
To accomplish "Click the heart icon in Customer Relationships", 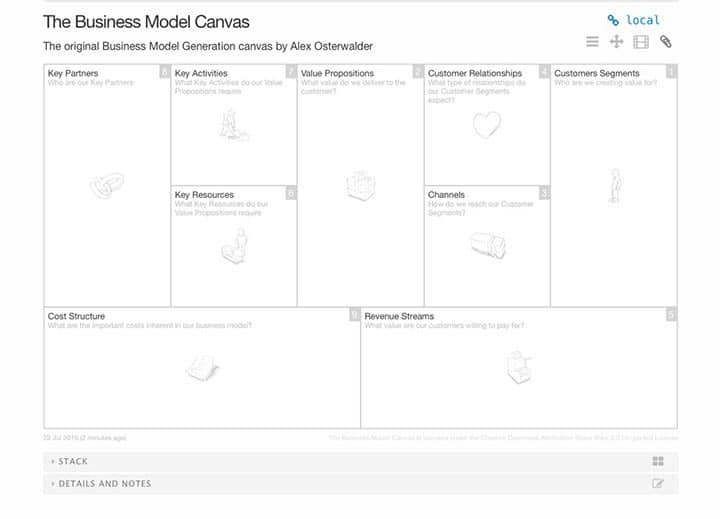I will click(486, 125).
